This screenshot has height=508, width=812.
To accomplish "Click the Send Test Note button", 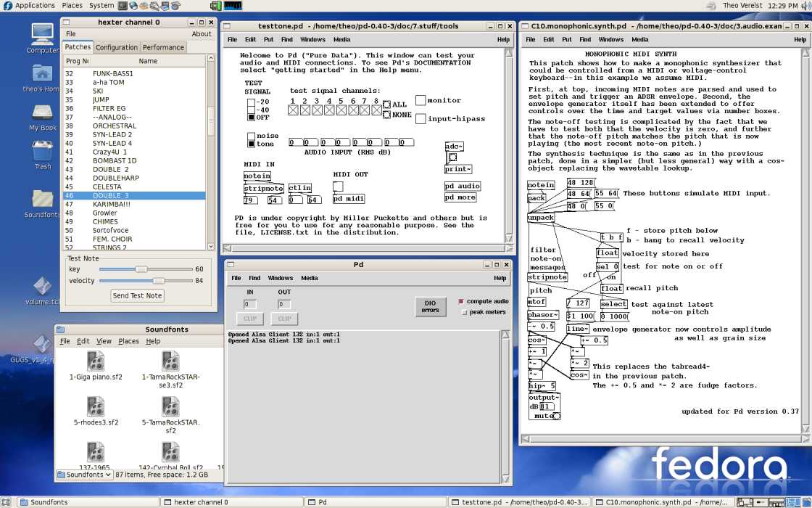I will [x=137, y=295].
